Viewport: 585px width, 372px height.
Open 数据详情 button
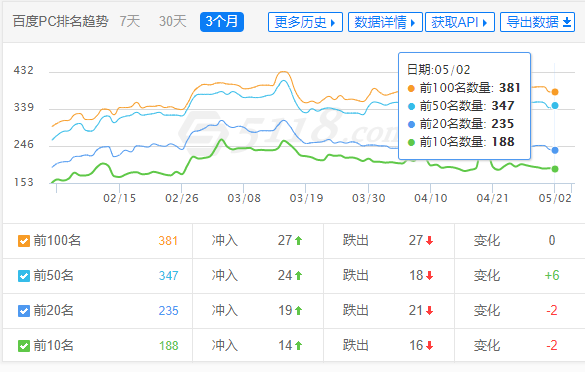coord(385,22)
